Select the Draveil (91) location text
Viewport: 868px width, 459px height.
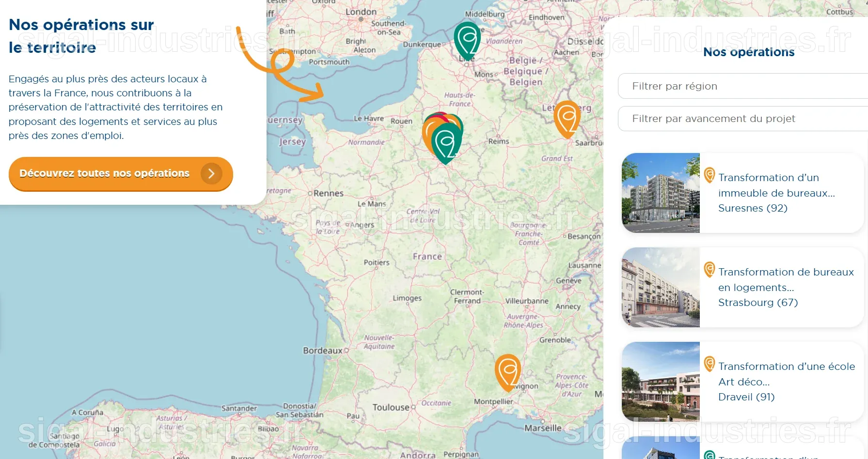point(746,397)
